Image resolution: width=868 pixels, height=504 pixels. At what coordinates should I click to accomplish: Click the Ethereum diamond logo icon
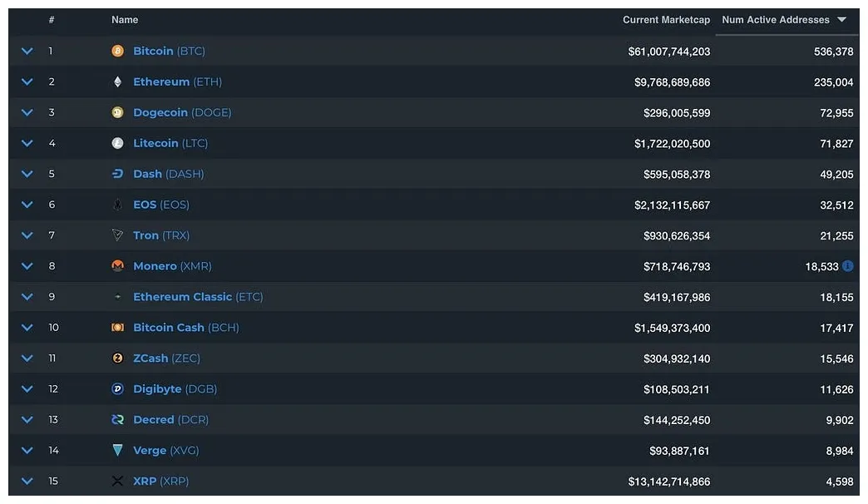click(x=118, y=82)
